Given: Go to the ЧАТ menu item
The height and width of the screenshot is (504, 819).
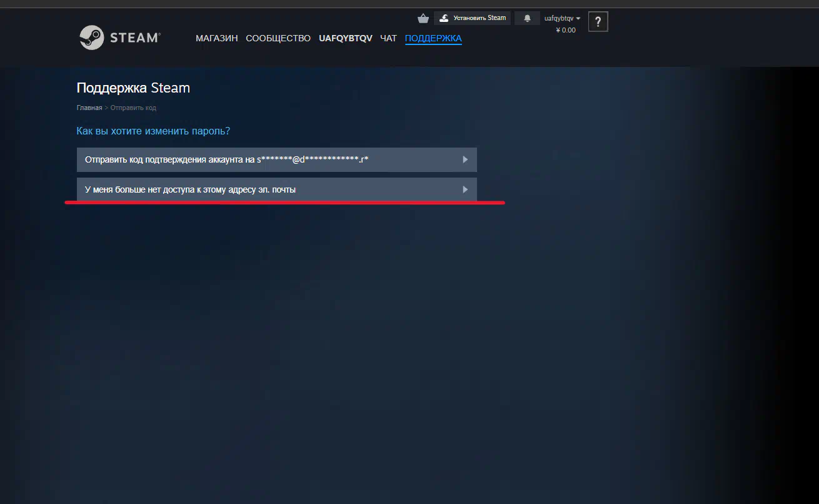Looking at the screenshot, I should (388, 38).
